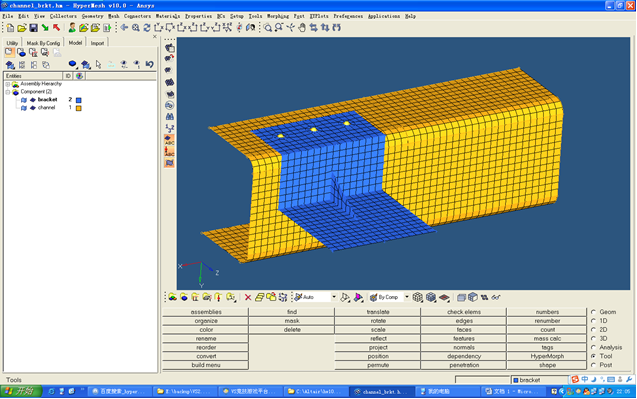Save the model with the floppy disk icon

pos(33,28)
